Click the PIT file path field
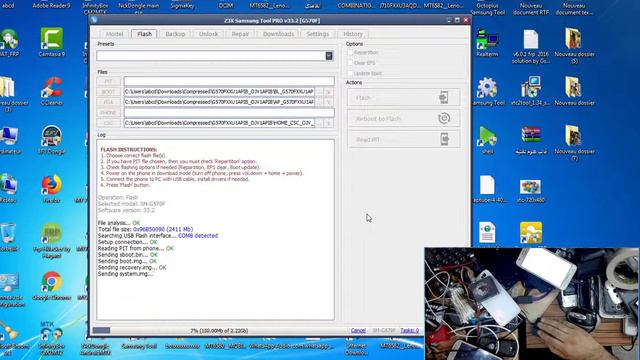640x360 pixels. tap(229, 81)
